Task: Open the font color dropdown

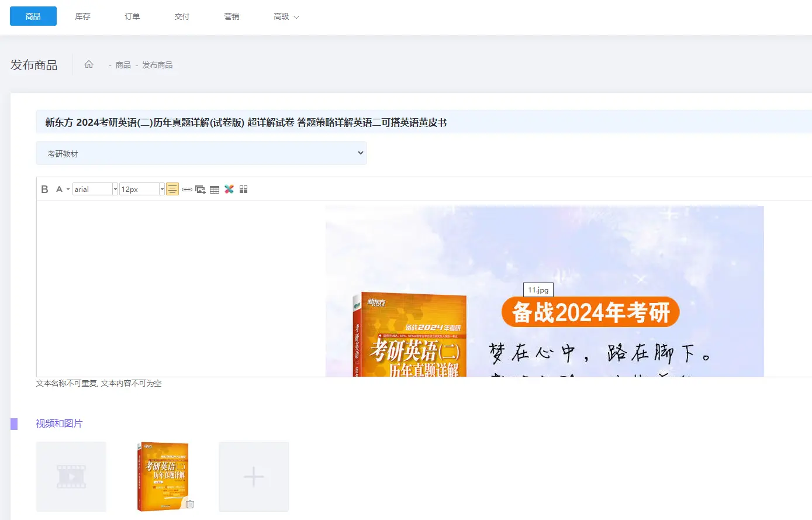Action: point(63,189)
